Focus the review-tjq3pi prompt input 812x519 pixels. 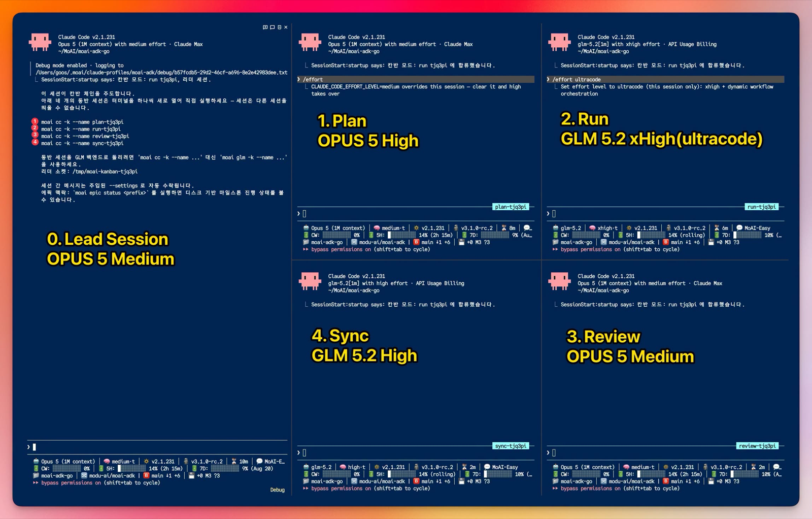point(666,452)
